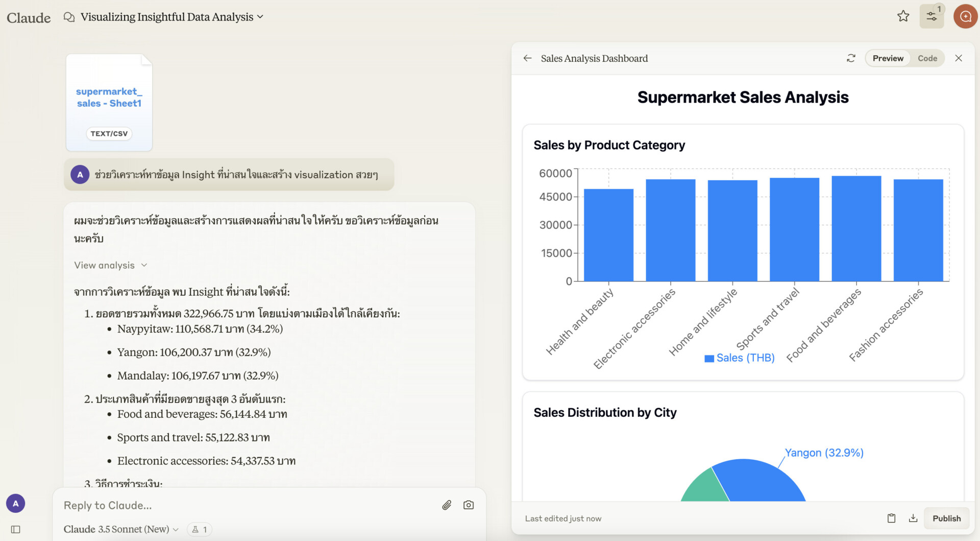Image resolution: width=980 pixels, height=541 pixels.
Task: Switch the artifact view to Code
Action: click(x=927, y=58)
